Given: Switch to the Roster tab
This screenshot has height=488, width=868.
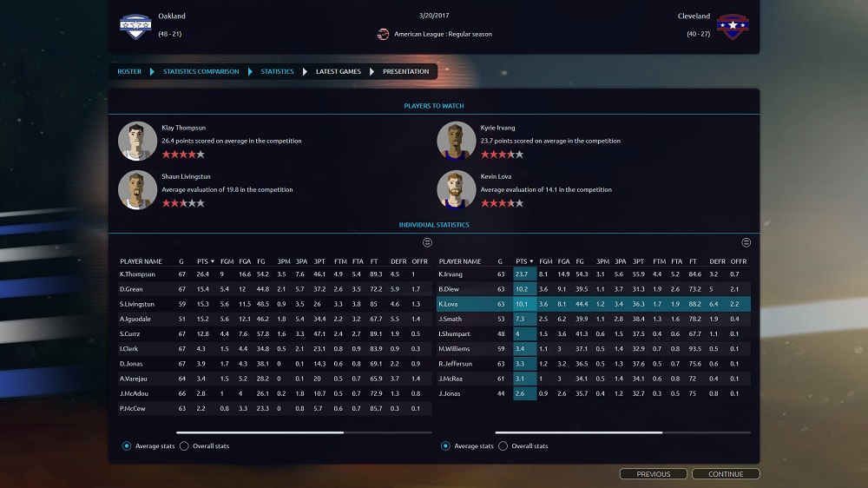Looking at the screenshot, I should (x=129, y=71).
